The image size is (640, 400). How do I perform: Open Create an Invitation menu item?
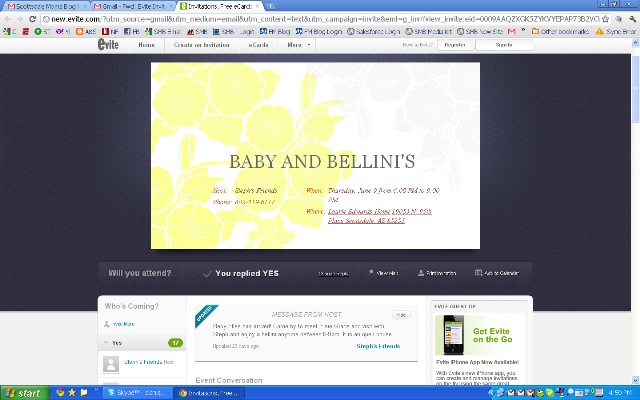[202, 45]
